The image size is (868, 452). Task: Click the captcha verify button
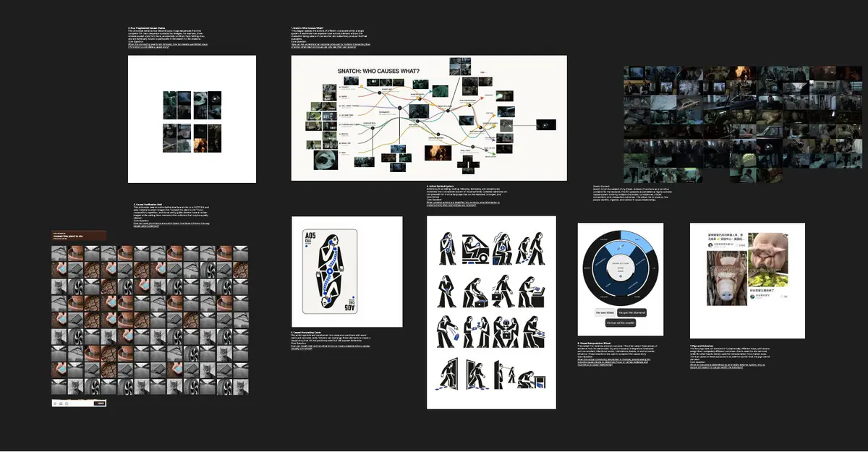point(100,404)
